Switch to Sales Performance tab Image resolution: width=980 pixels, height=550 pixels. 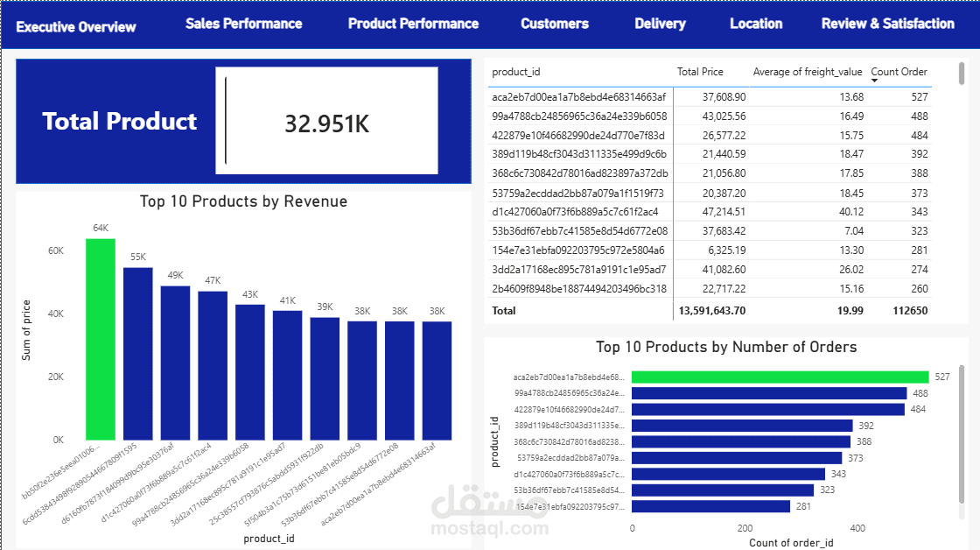(x=244, y=24)
